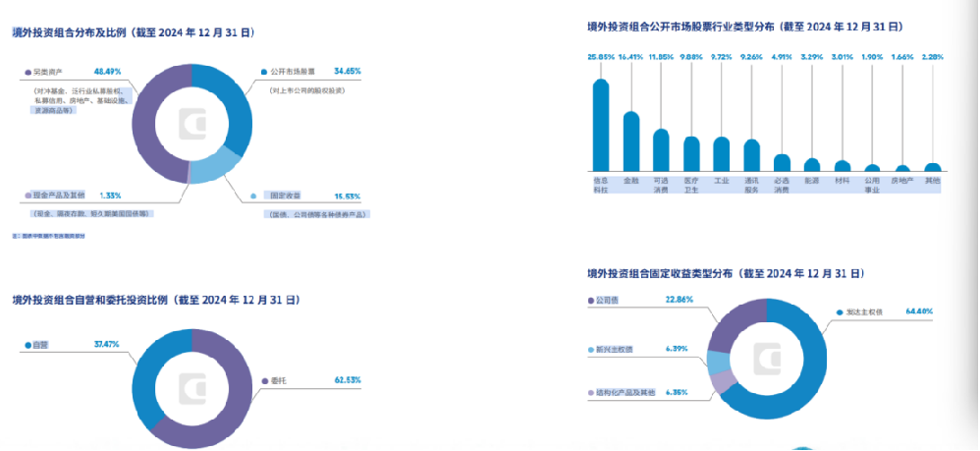
Task: Click the logo inside the 固定收益类型 donut
Action: 769,359
